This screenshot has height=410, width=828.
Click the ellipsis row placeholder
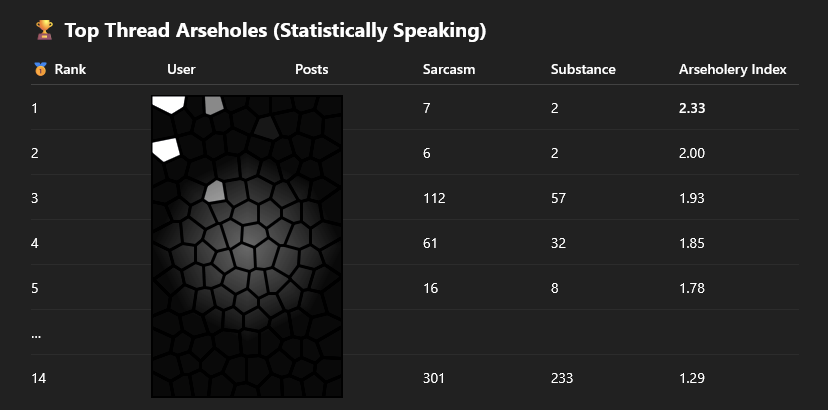[x=36, y=334]
